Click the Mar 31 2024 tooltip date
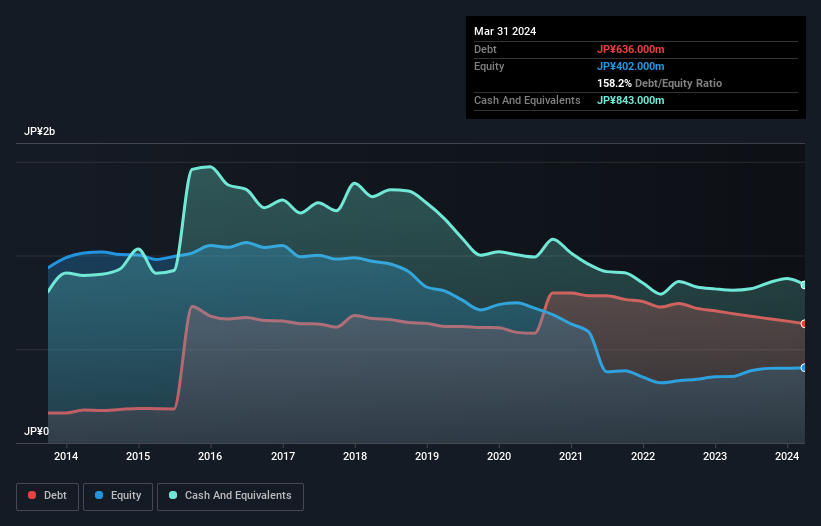 click(505, 31)
